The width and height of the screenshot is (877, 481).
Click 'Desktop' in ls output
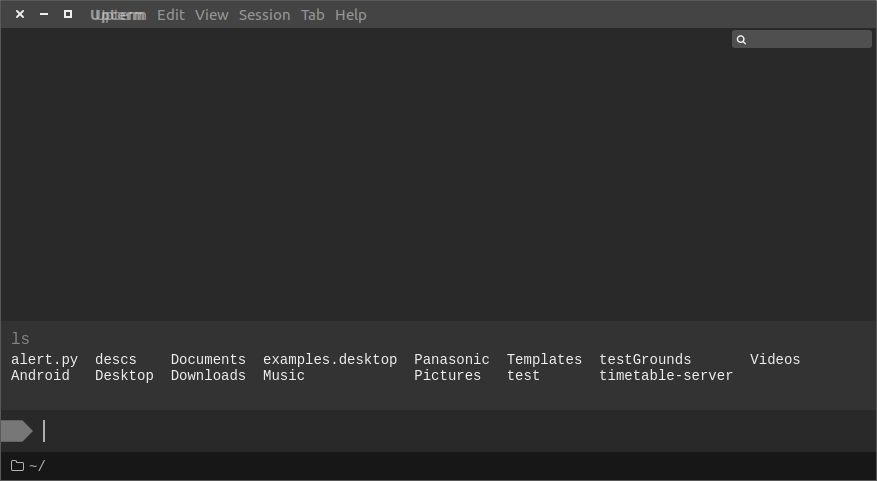coord(124,375)
